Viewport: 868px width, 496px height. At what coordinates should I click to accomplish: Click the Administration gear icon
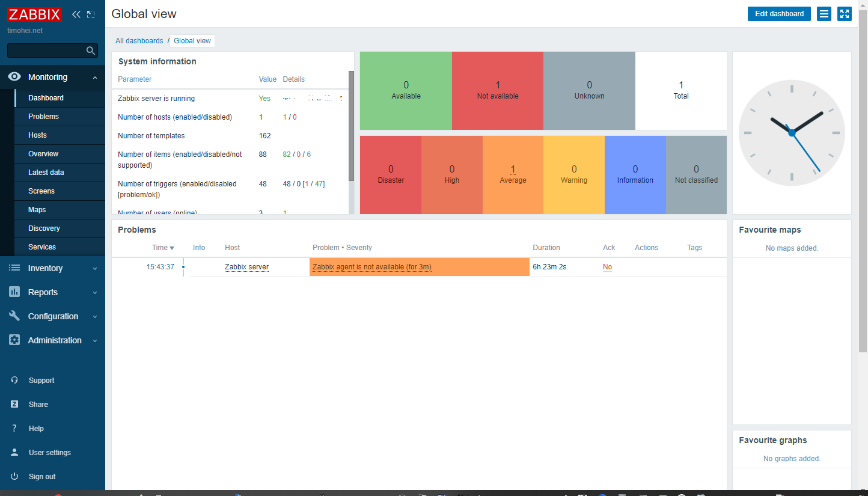tap(14, 340)
